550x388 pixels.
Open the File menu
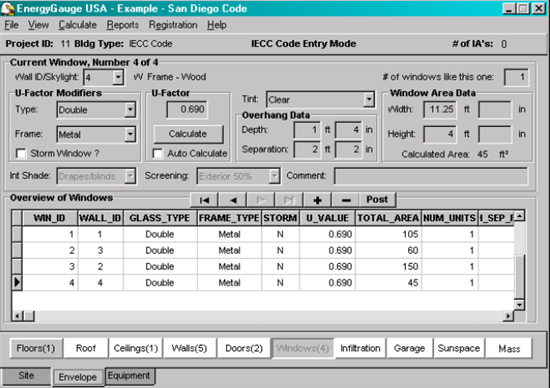coord(11,25)
